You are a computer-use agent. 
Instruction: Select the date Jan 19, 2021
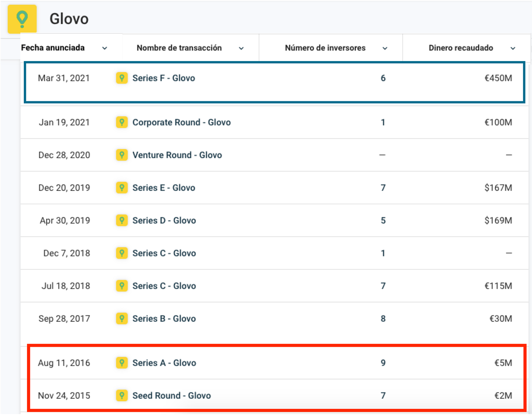click(x=64, y=122)
